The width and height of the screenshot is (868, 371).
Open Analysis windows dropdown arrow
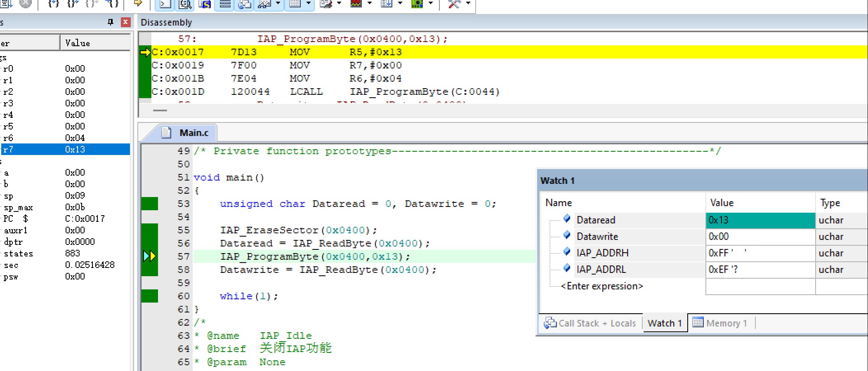click(369, 3)
